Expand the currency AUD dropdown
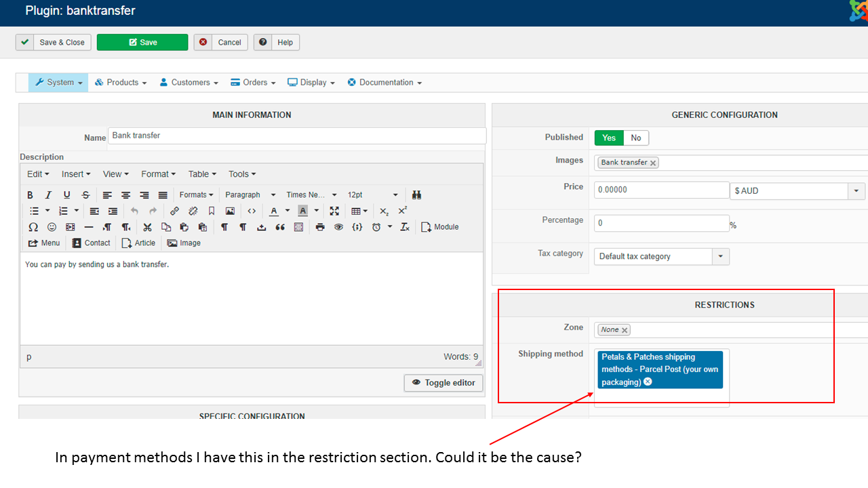868x488 pixels. [856, 191]
